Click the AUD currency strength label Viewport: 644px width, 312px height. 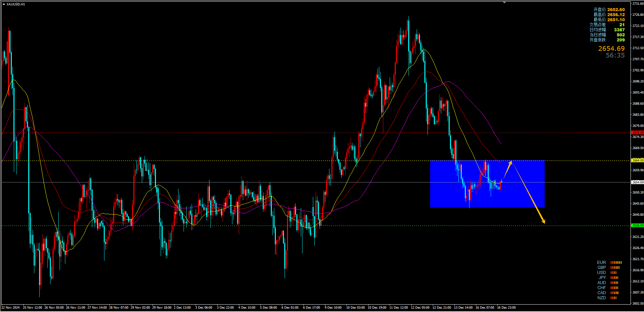(602, 283)
